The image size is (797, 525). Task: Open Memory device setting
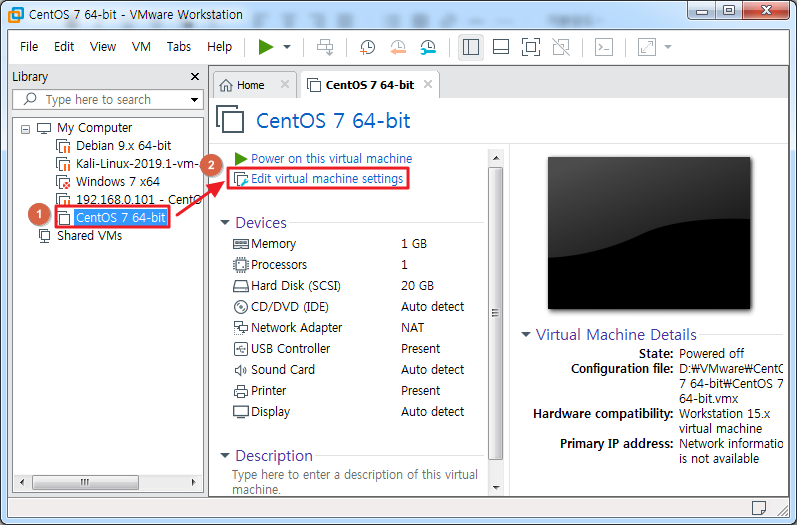pyautogui.click(x=273, y=244)
